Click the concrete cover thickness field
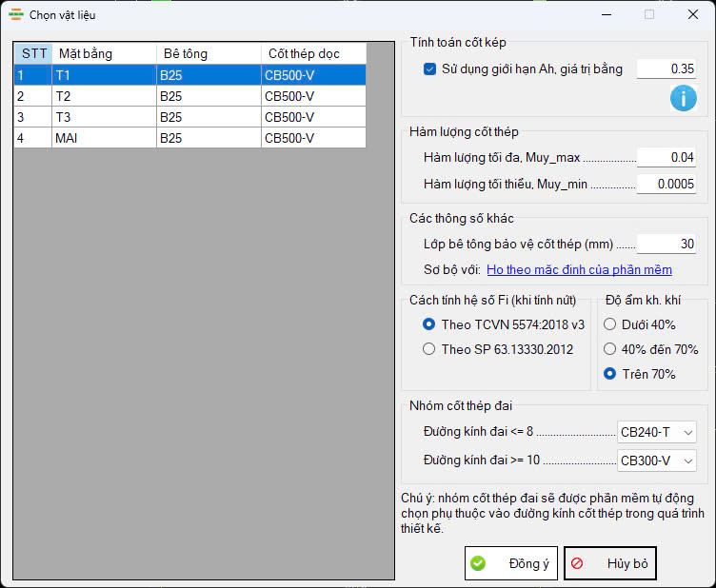The height and width of the screenshot is (588, 716). point(666,245)
